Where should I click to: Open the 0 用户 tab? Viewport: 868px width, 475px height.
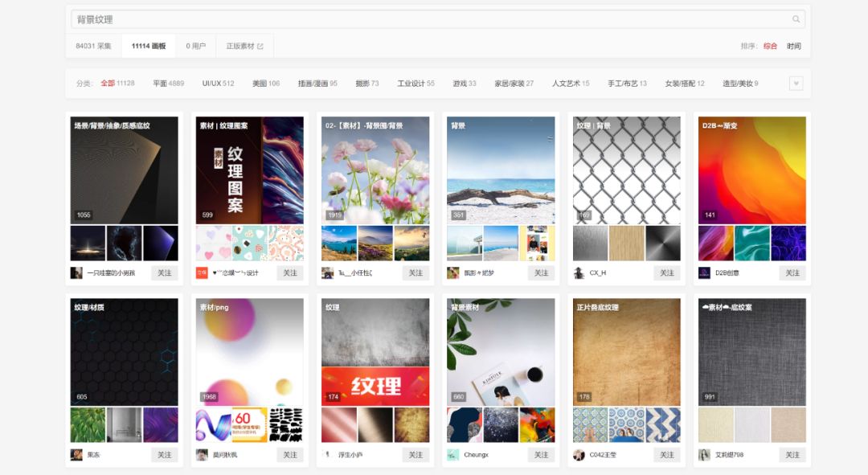pyautogui.click(x=195, y=46)
